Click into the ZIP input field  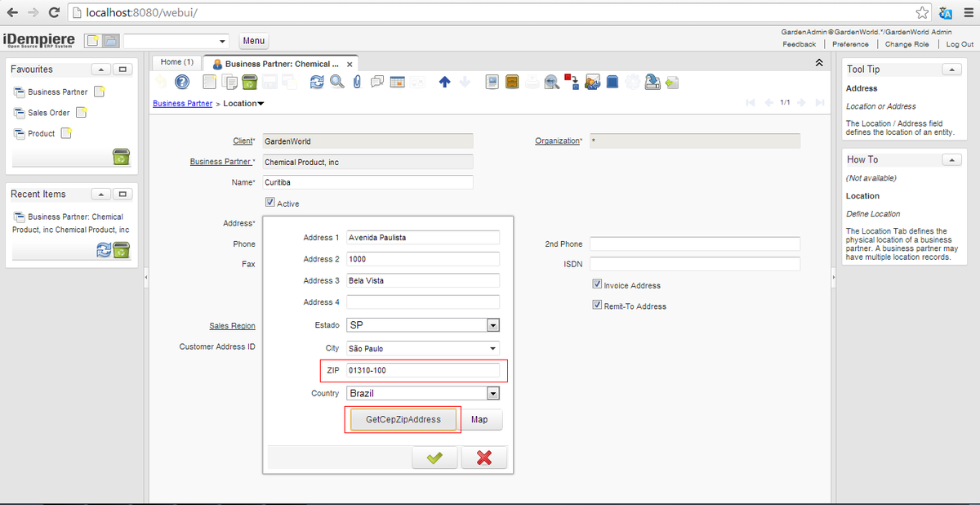[422, 370]
